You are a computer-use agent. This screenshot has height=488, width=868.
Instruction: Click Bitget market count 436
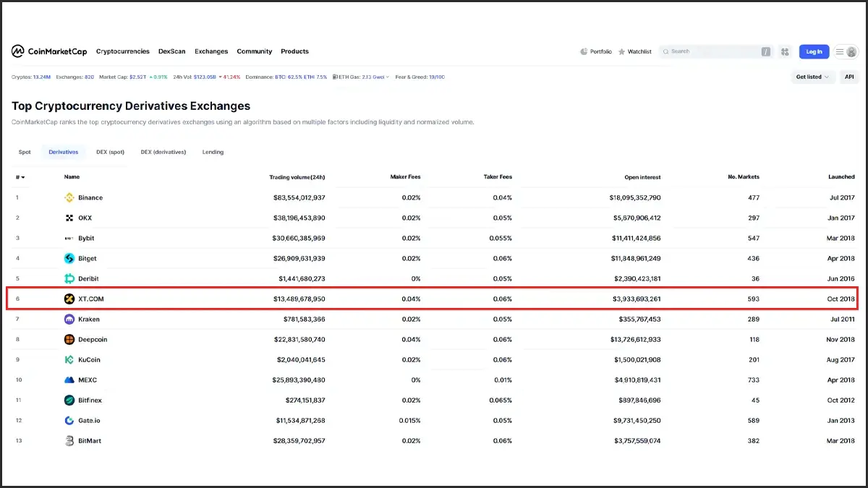pyautogui.click(x=754, y=258)
